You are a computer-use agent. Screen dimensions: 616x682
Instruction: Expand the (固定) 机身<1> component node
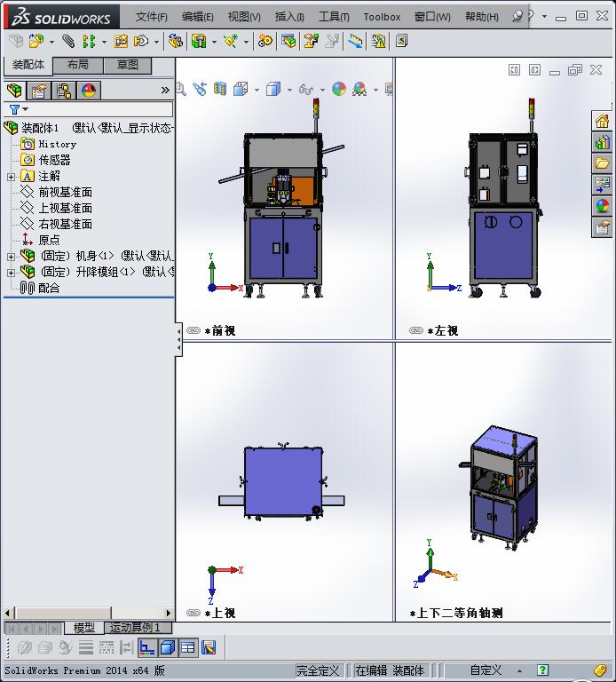[x=11, y=257]
